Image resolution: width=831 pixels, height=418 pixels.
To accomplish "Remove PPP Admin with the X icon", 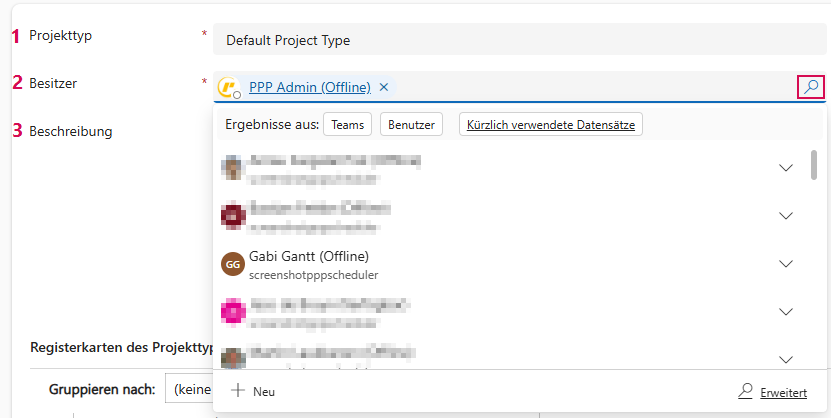I will pos(384,87).
